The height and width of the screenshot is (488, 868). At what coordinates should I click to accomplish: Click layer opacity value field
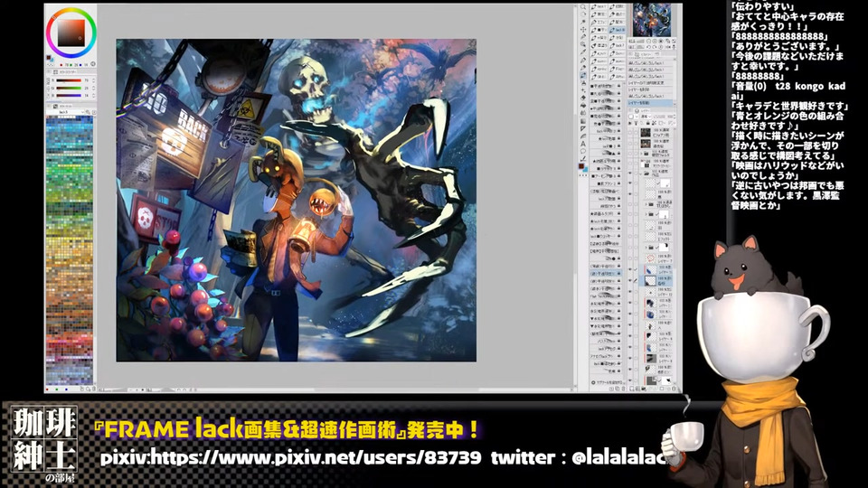point(670,117)
